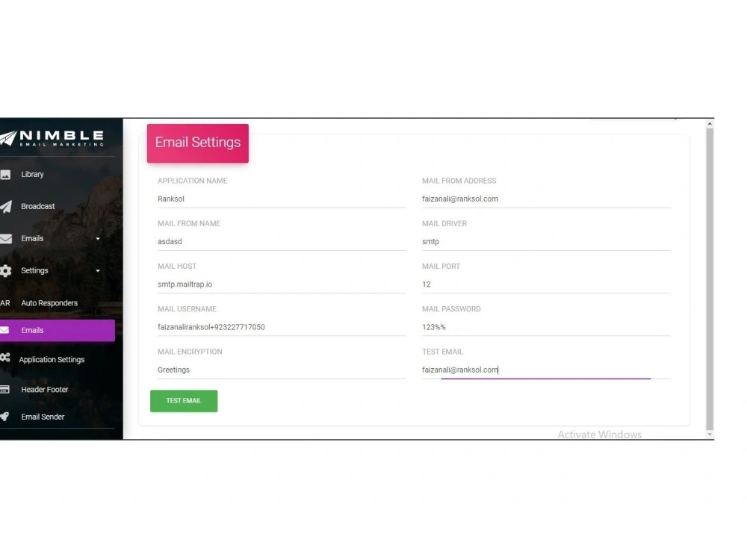Viewport: 747px width, 560px height.
Task: Open the Broadcast menu item
Action: [37, 206]
